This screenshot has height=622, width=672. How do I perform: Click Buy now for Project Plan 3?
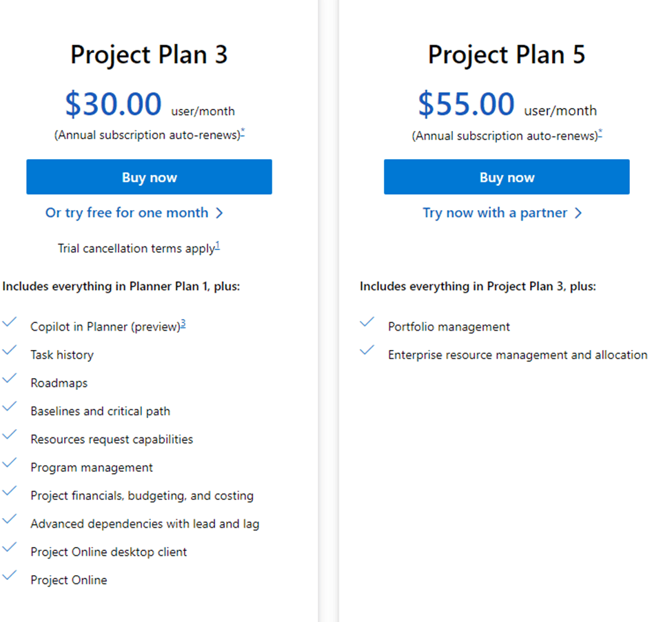click(x=149, y=177)
